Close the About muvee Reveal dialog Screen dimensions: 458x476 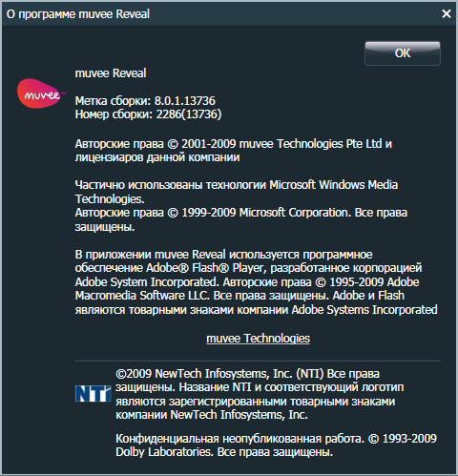tap(447, 13)
